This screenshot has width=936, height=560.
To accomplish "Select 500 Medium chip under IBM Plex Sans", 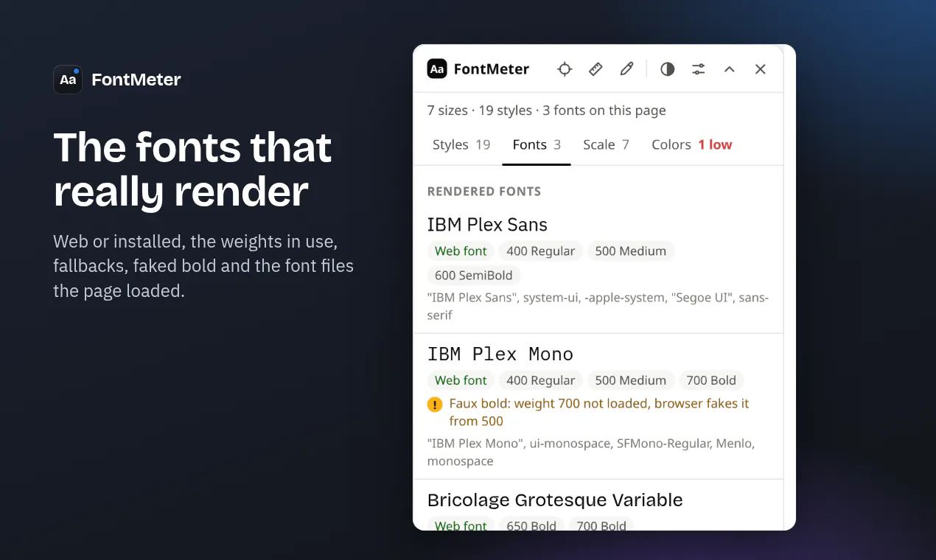I will (631, 251).
